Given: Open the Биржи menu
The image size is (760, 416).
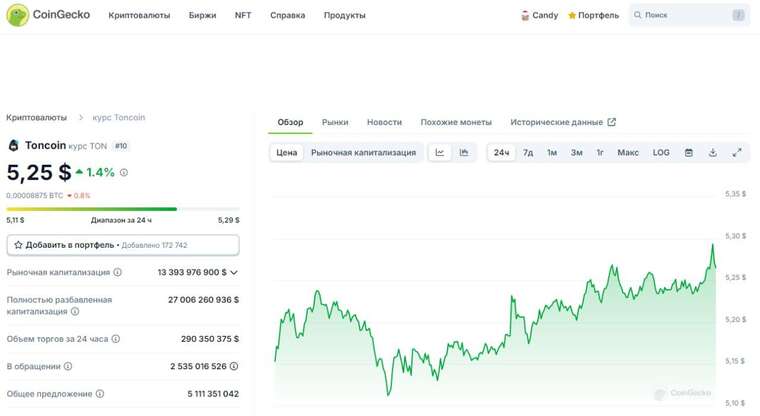Looking at the screenshot, I should (x=202, y=16).
